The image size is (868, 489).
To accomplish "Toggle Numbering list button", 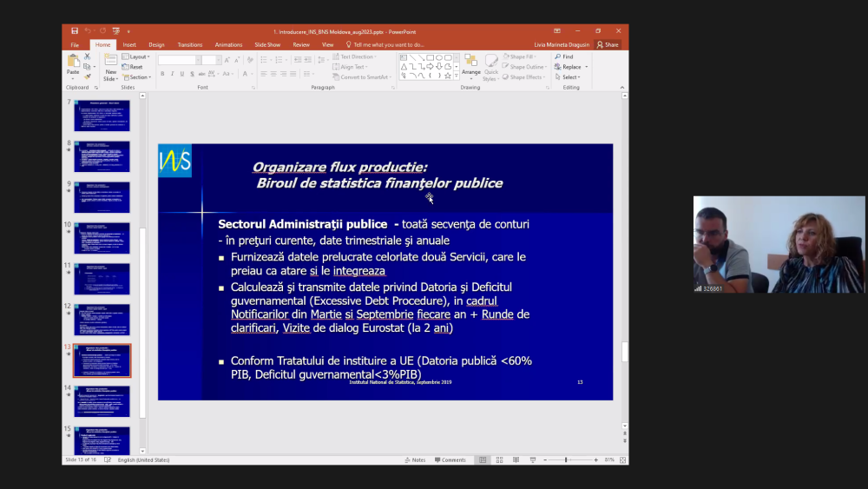I will pos(280,60).
